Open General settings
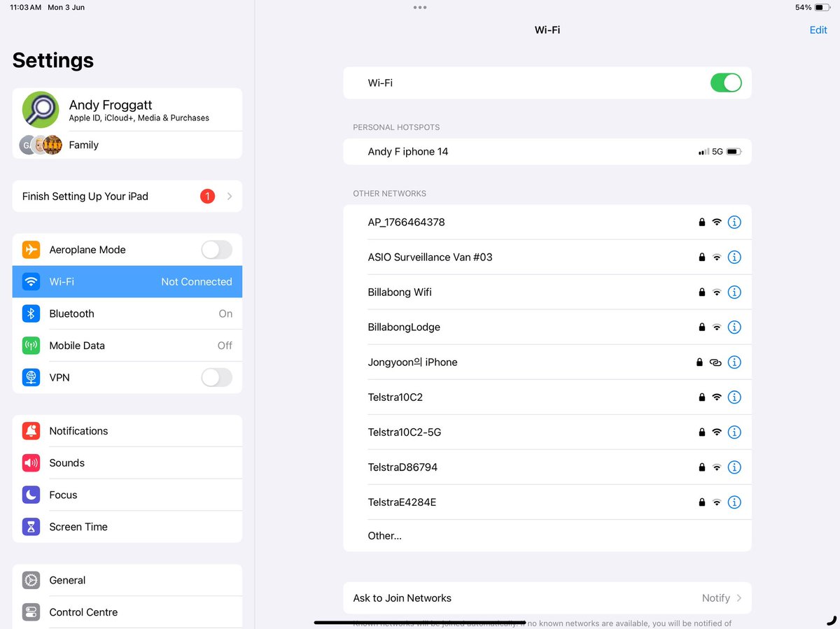Image resolution: width=840 pixels, height=629 pixels. point(127,580)
